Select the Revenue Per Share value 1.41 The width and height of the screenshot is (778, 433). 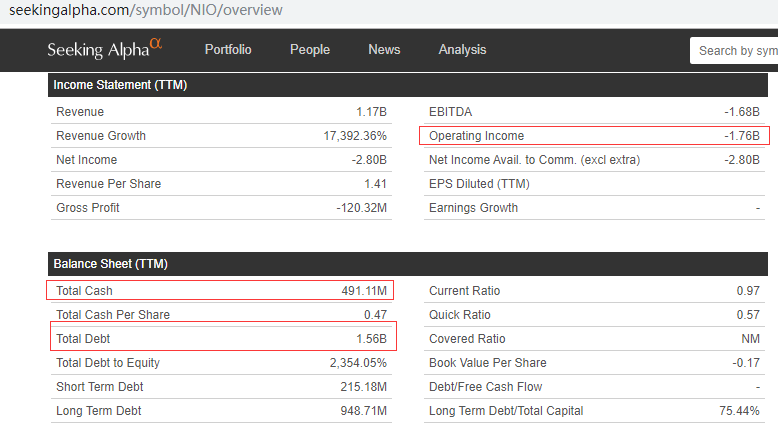pyautogui.click(x=375, y=184)
